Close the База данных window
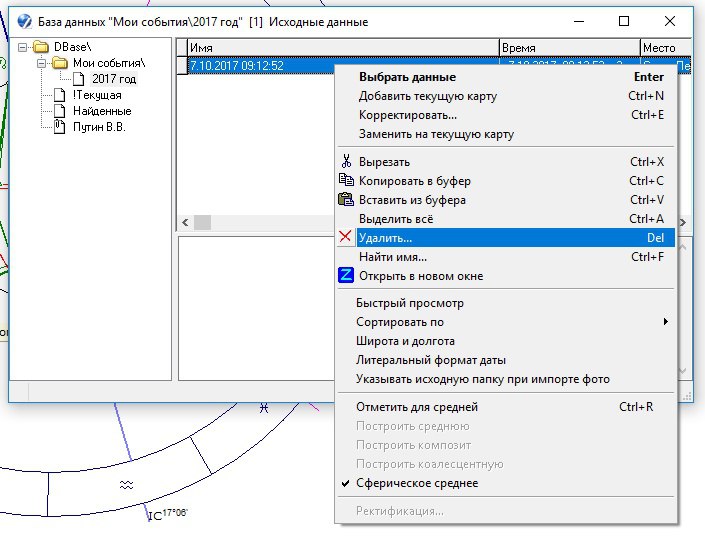Screen dimensions: 705x542 click(x=670, y=21)
